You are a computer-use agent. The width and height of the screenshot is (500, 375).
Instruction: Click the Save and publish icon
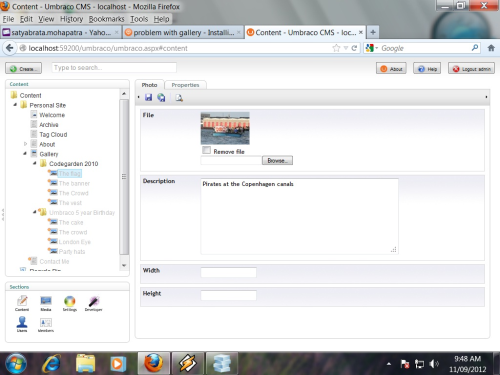pos(161,97)
